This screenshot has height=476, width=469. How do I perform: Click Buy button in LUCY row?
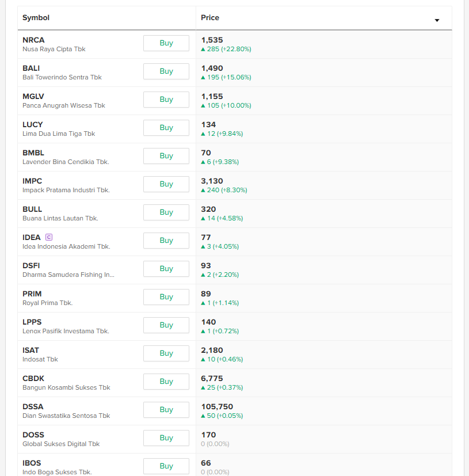point(166,128)
